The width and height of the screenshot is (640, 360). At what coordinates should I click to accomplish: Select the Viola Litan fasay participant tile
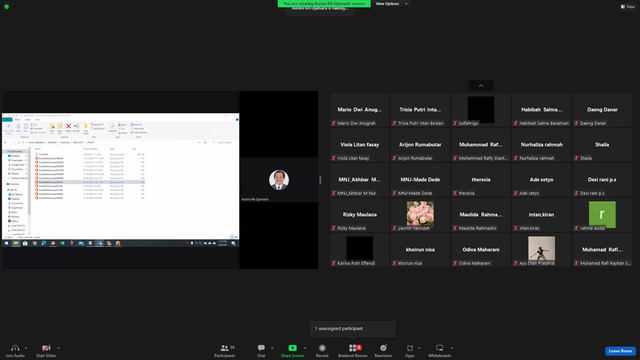click(360, 145)
